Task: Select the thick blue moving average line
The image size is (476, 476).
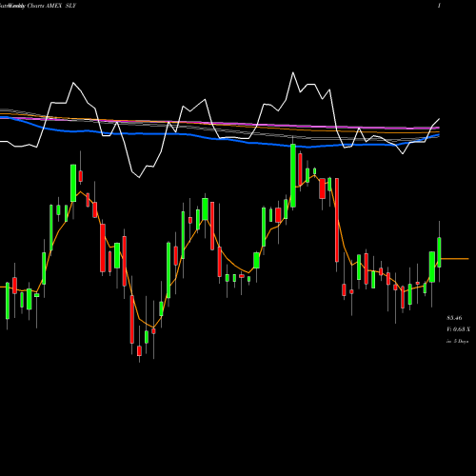Action: coord(219,139)
